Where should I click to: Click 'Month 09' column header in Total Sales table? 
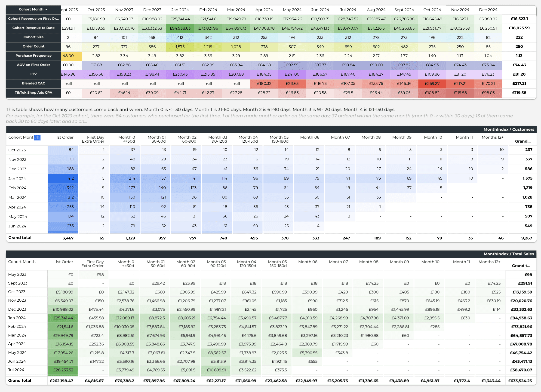399,262
